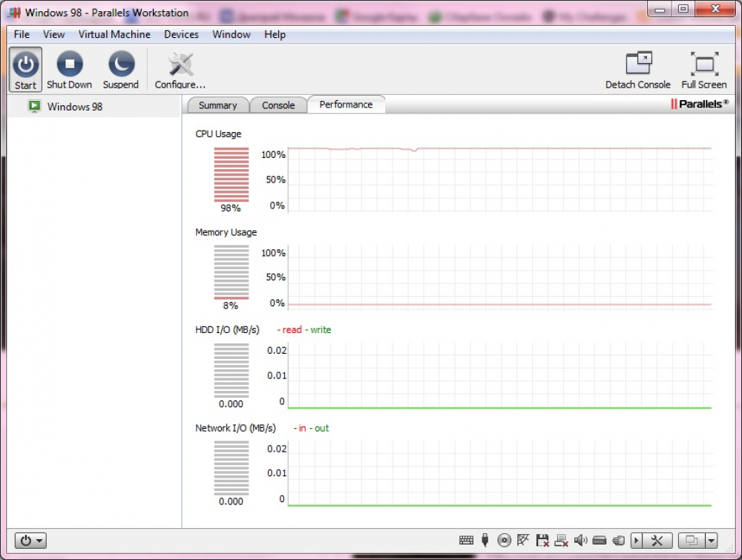Image resolution: width=742 pixels, height=560 pixels.
Task: Select the Performance tab
Action: click(346, 105)
